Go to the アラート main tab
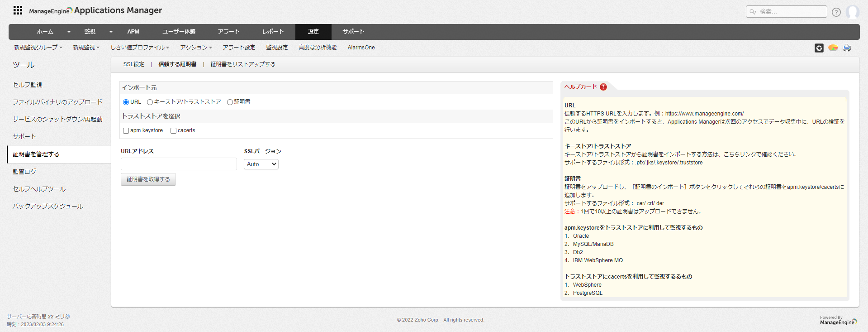The width and height of the screenshot is (868, 332). 228,32
